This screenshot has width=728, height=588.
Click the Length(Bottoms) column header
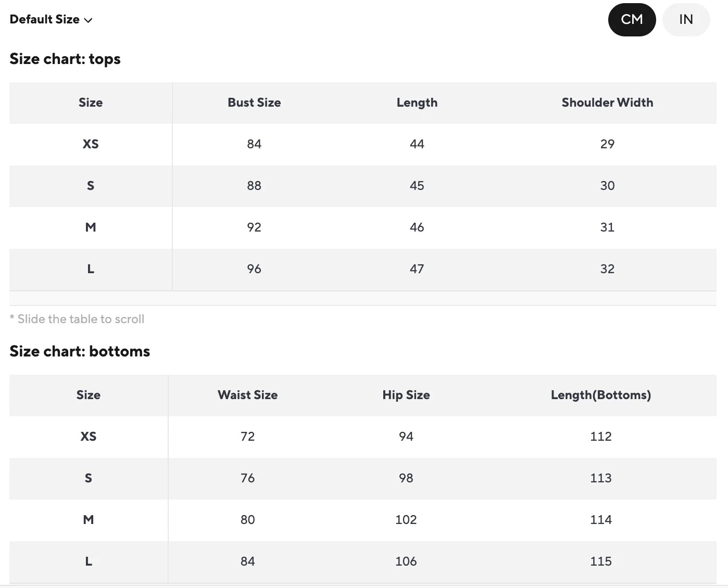pos(601,395)
